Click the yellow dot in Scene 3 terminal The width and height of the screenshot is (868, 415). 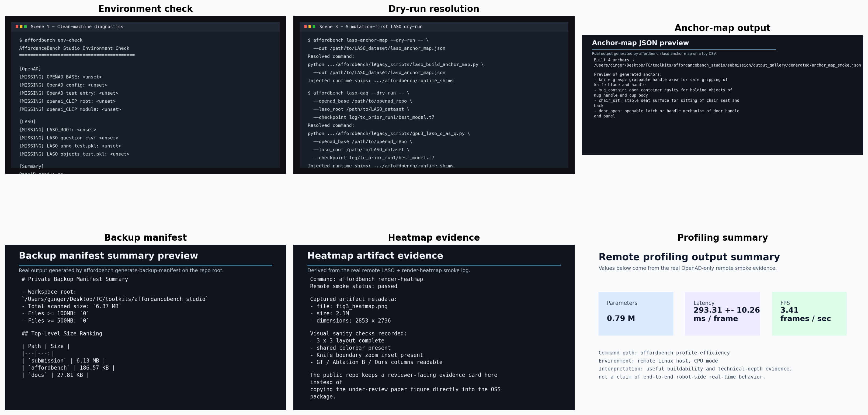310,27
